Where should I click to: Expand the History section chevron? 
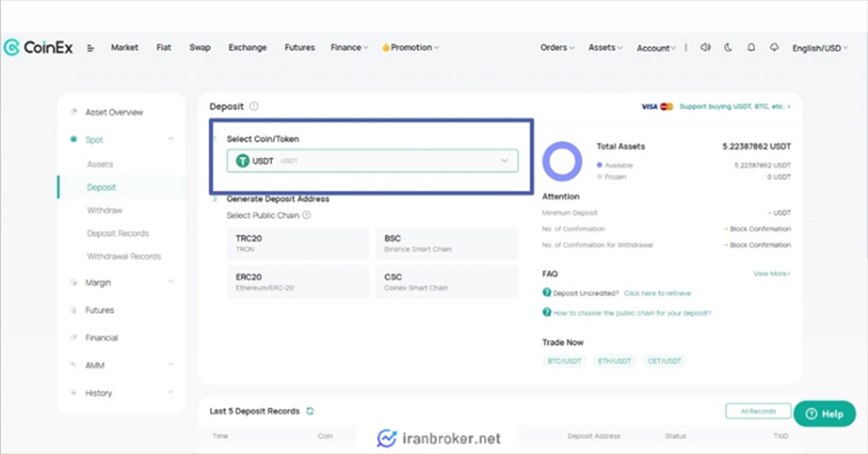[171, 392]
